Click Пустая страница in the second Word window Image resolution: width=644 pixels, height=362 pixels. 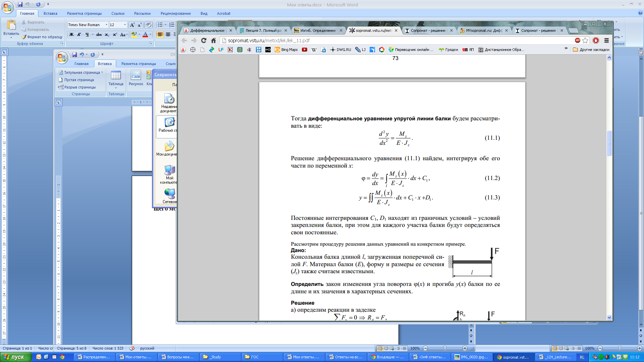76,80
